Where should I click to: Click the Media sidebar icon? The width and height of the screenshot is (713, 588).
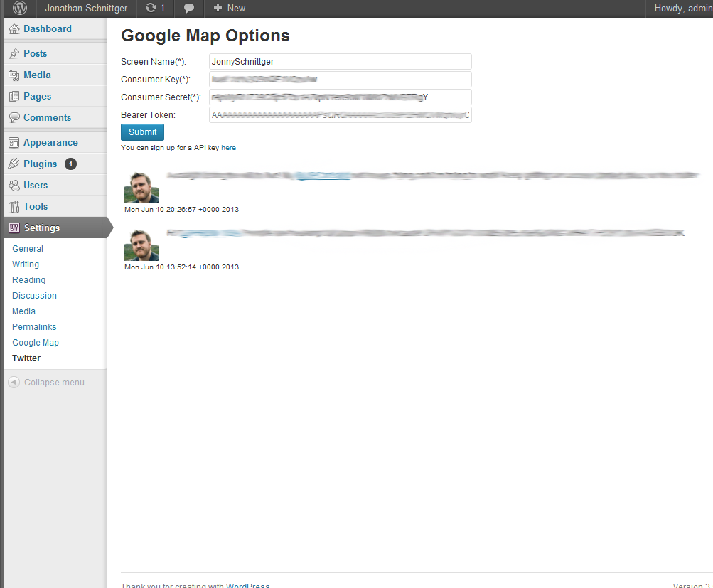coord(14,75)
